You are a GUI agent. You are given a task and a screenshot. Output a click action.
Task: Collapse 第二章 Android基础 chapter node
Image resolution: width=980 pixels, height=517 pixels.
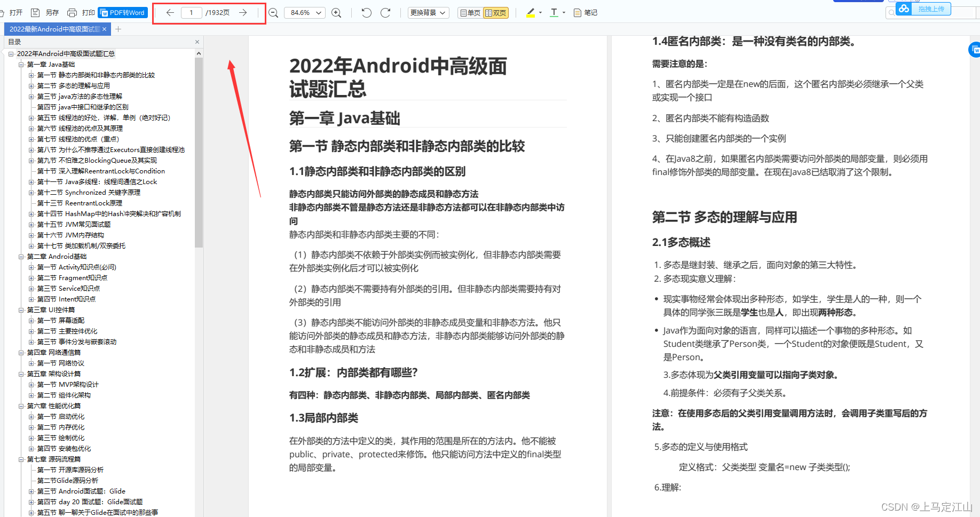click(x=21, y=256)
